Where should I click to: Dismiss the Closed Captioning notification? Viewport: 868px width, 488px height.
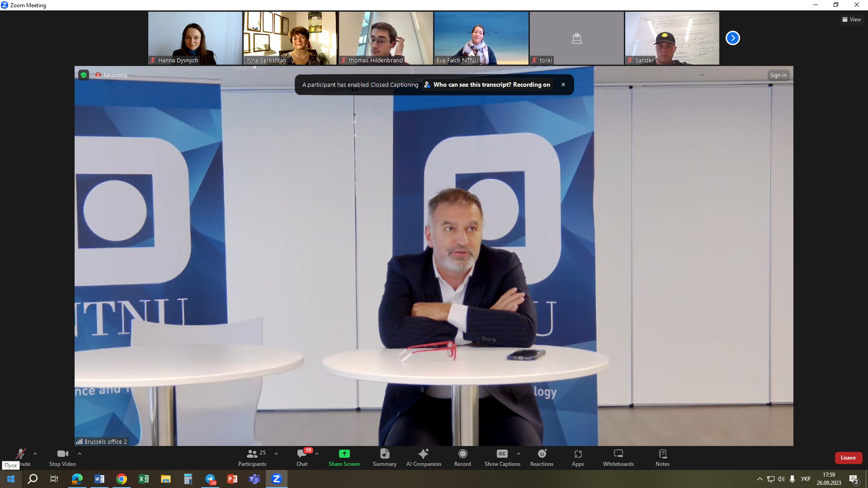point(563,84)
